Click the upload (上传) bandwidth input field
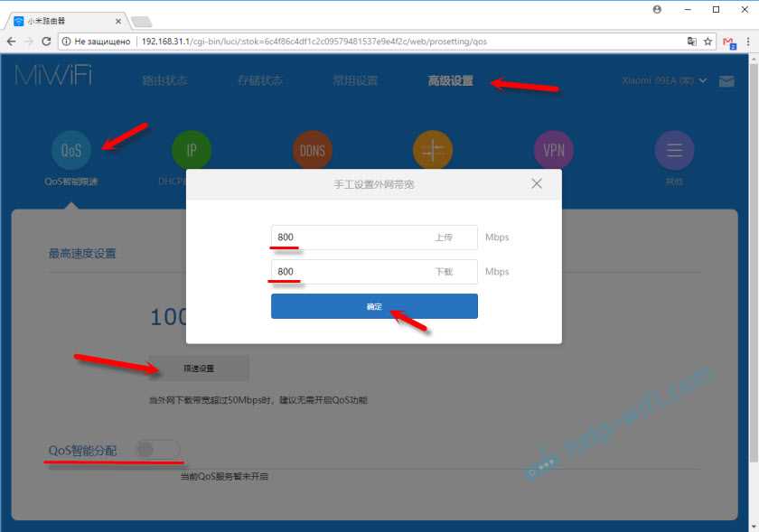 pyautogui.click(x=374, y=238)
